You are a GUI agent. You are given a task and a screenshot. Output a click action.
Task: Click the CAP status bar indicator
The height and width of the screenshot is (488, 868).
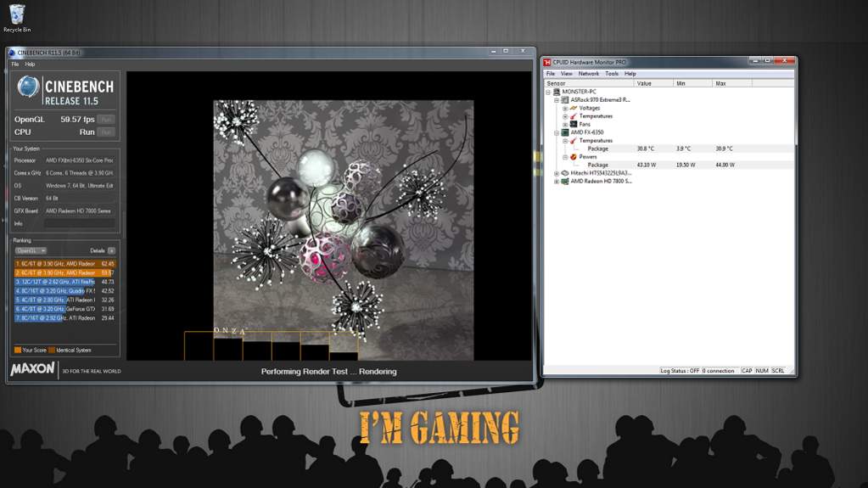[747, 371]
